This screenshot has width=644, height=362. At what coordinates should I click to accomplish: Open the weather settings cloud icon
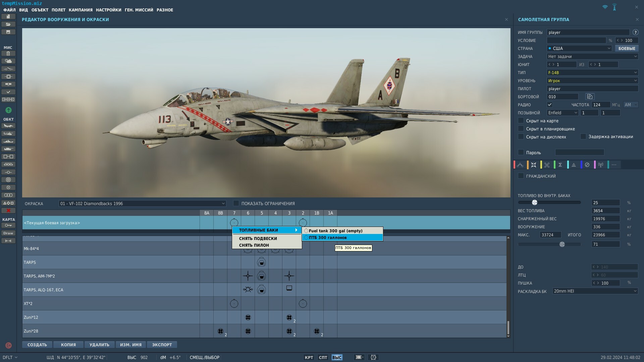(8, 61)
